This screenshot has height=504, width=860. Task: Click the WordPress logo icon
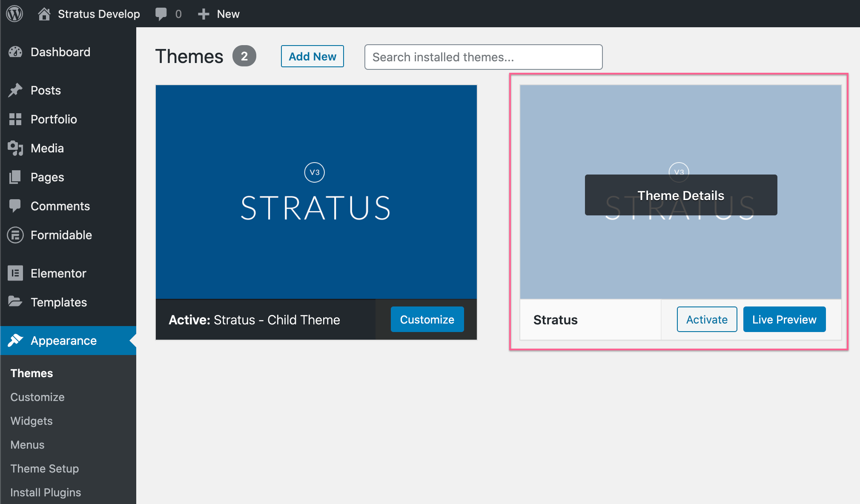click(x=14, y=14)
